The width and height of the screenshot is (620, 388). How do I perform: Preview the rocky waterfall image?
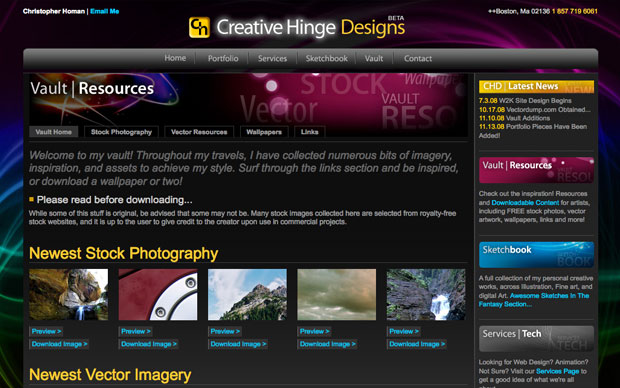click(x=404, y=331)
